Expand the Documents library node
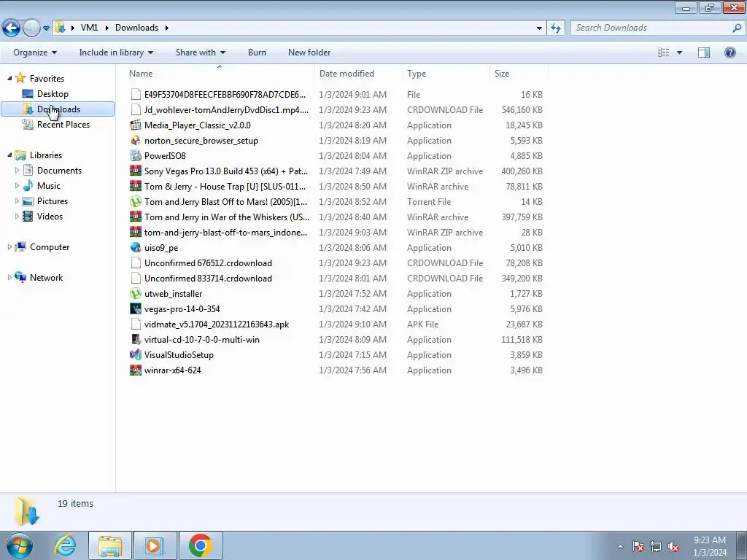Image resolution: width=747 pixels, height=560 pixels. [x=18, y=170]
